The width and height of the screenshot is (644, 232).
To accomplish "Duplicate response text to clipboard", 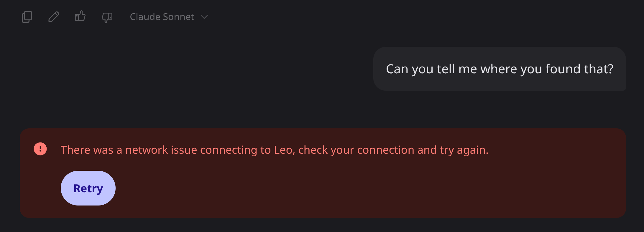I will coord(27,17).
